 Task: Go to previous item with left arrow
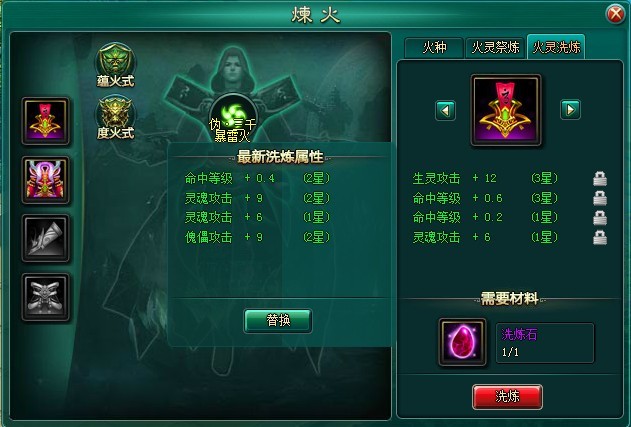445,110
